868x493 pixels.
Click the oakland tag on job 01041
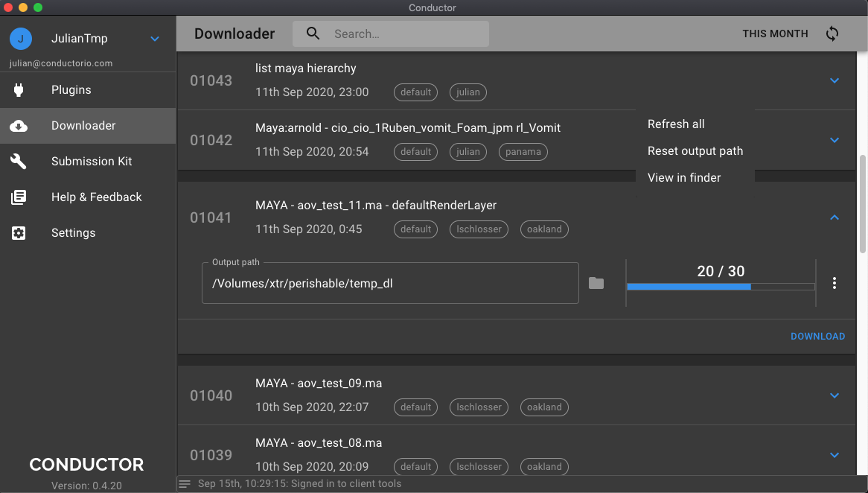tap(544, 229)
